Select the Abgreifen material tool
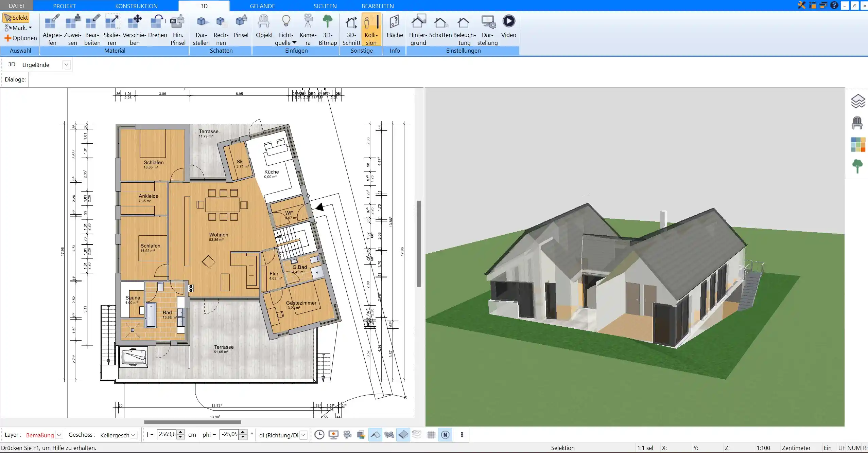The image size is (868, 453). coord(52,30)
